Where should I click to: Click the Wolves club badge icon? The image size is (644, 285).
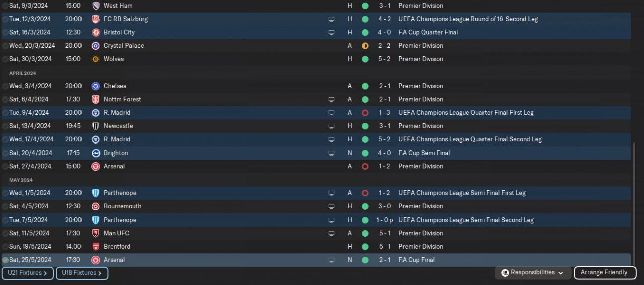[x=96, y=59]
